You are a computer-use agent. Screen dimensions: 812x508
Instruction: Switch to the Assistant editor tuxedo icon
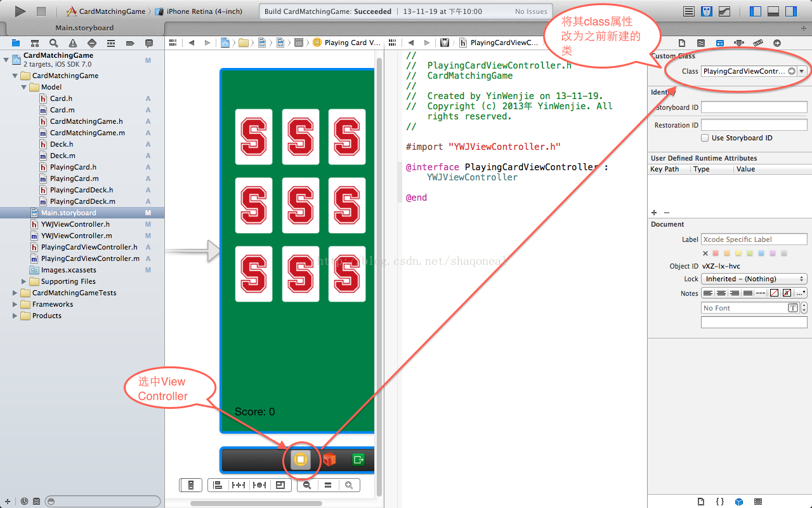click(x=707, y=11)
